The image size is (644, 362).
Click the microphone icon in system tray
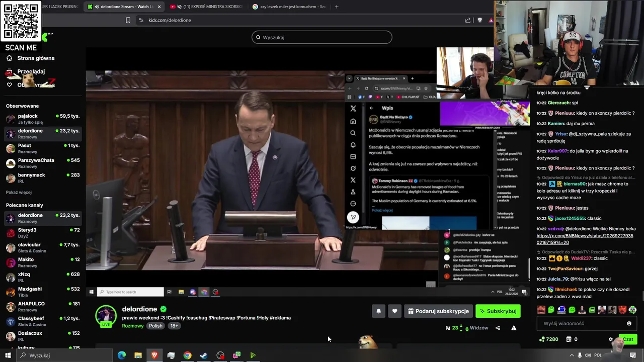[x=580, y=355]
